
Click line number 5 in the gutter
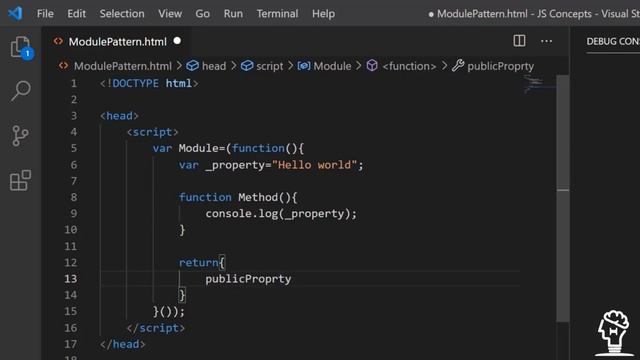coord(73,148)
